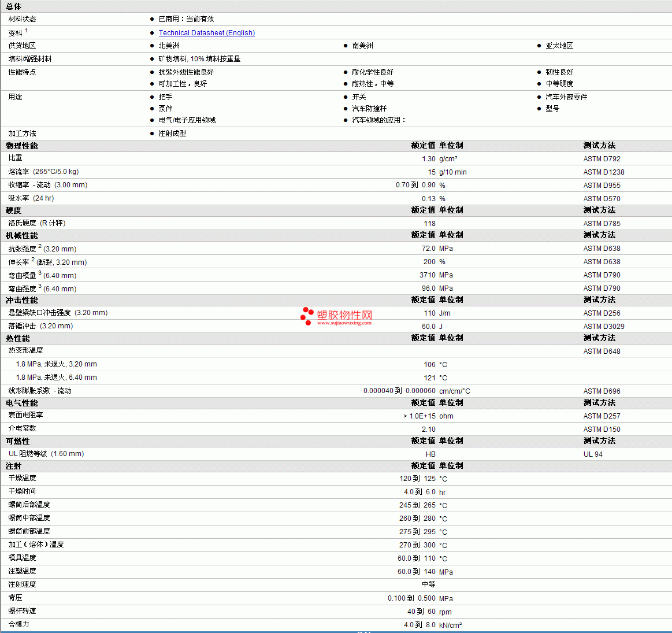Click the 模具温度 value 60.0 到 110
This screenshot has width=672, height=633.
pyautogui.click(x=417, y=558)
